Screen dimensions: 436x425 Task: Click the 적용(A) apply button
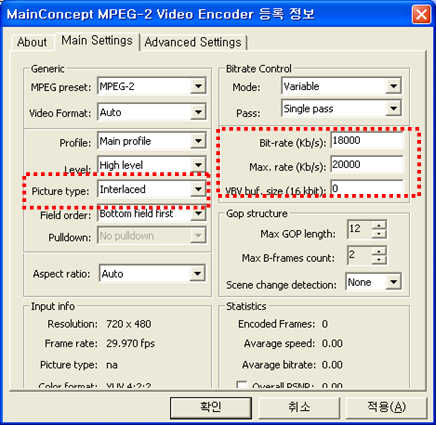click(x=386, y=407)
